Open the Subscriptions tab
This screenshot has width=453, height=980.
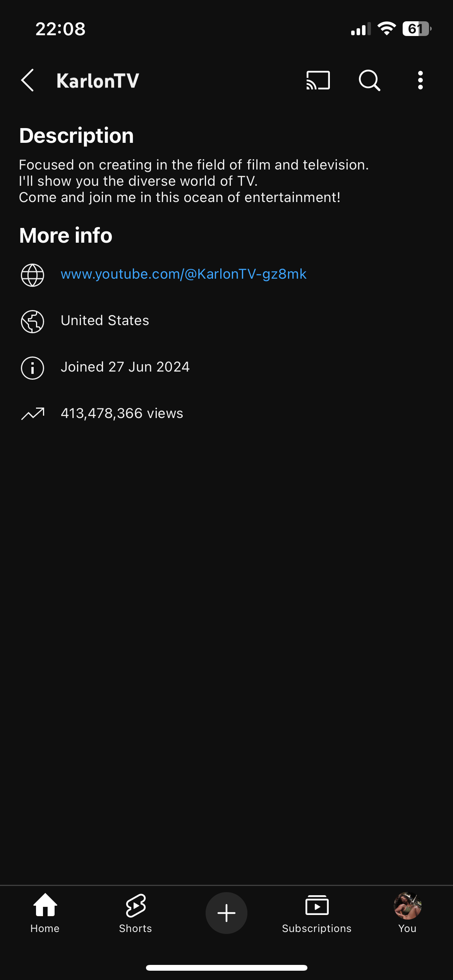(x=317, y=913)
